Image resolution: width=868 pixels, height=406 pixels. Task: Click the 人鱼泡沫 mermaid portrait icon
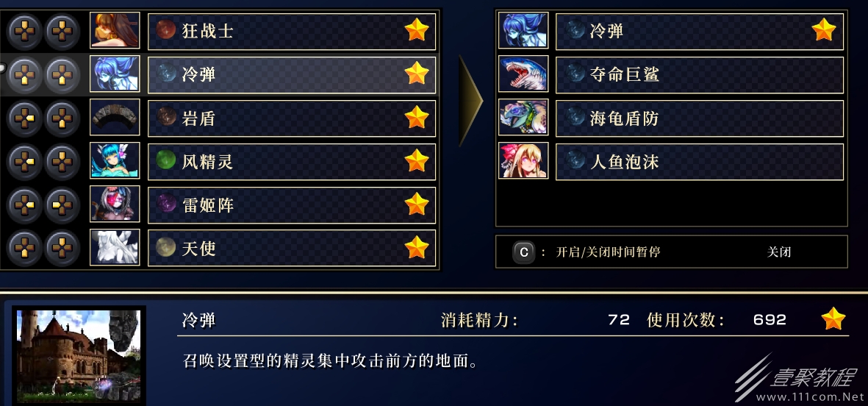[x=523, y=161]
